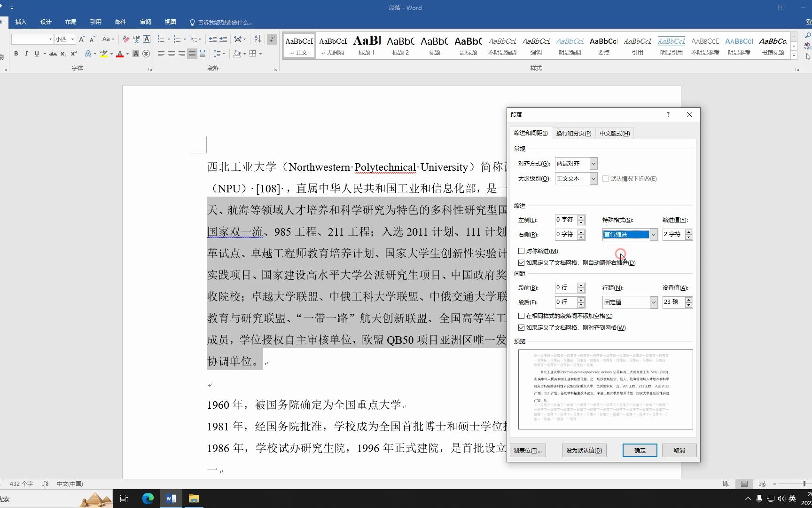Center the paragraph text
This screenshot has width=812, height=508.
pyautogui.click(x=172, y=54)
